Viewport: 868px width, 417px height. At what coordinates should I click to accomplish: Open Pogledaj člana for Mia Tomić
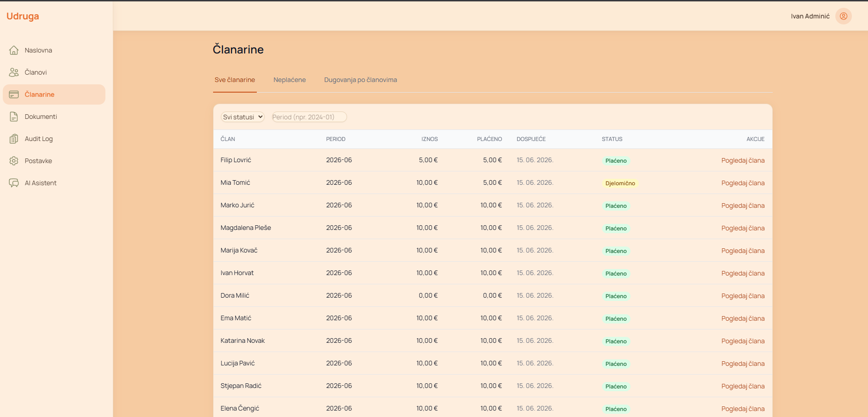742,183
